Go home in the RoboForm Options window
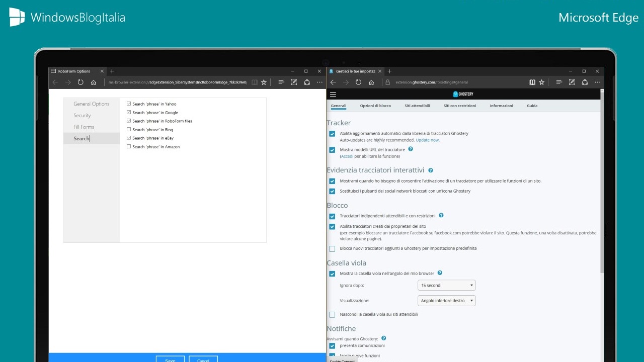This screenshot has width=644, height=362. (94, 82)
